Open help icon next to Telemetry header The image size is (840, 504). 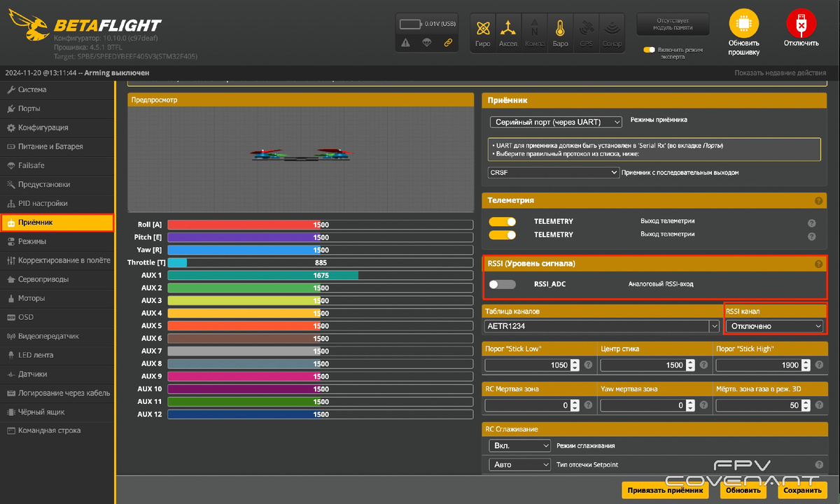pos(818,201)
